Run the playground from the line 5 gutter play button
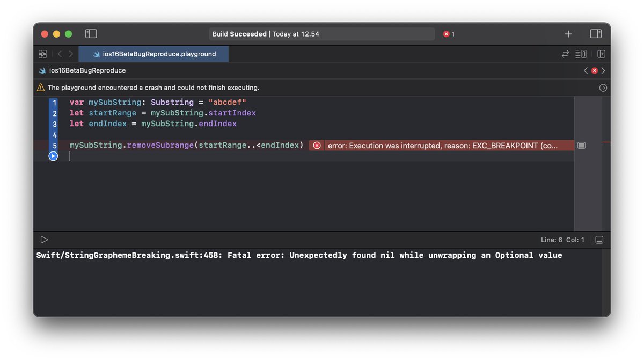 53,156
